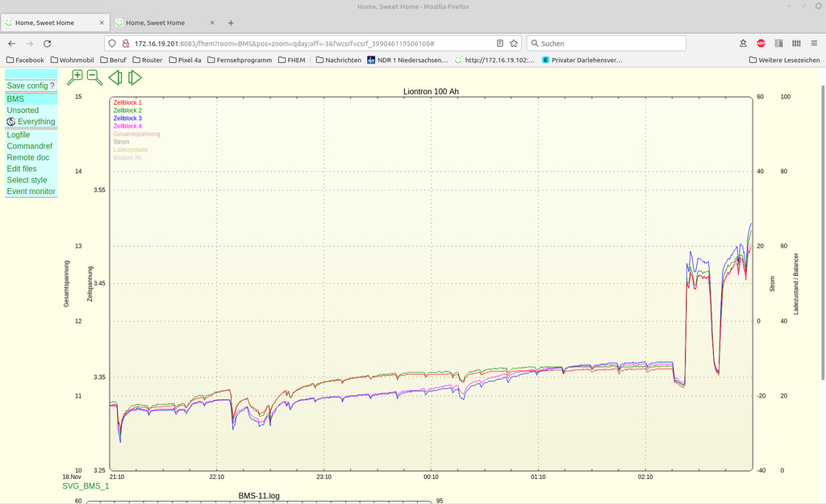Viewport: 826px width, 504px height.
Task: Open the Privater Darlehensver… bookmark
Action: 582,60
